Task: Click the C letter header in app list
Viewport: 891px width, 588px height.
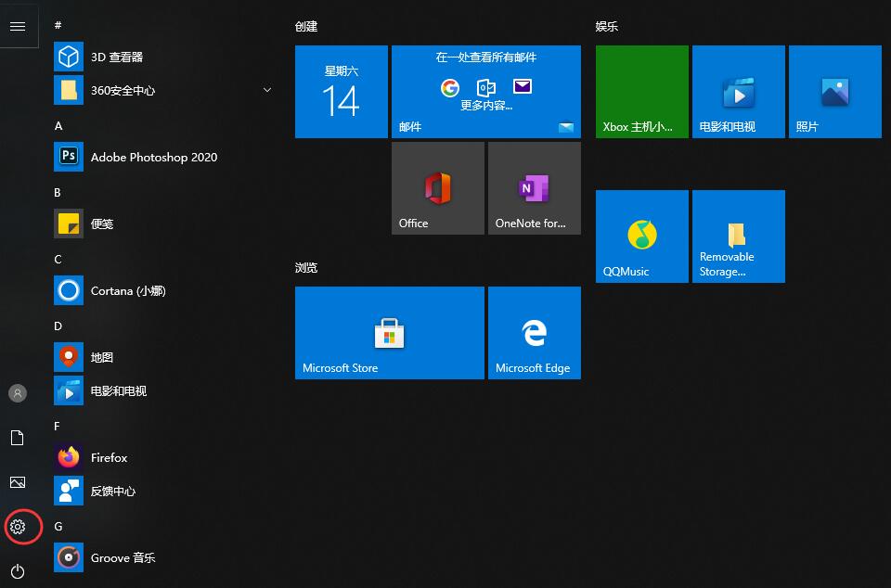Action: click(58, 260)
